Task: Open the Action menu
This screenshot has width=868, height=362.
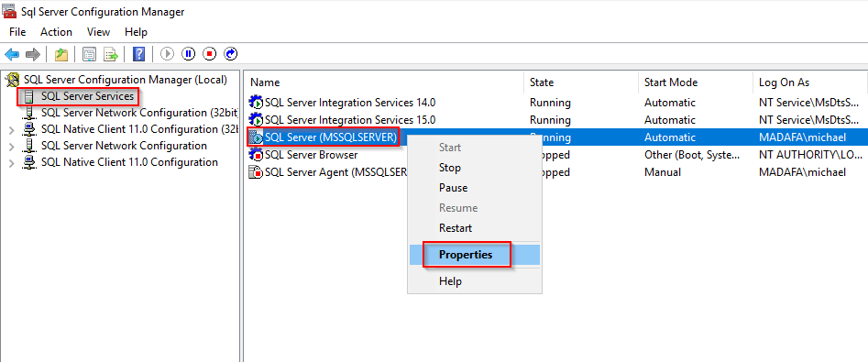Action: (56, 32)
